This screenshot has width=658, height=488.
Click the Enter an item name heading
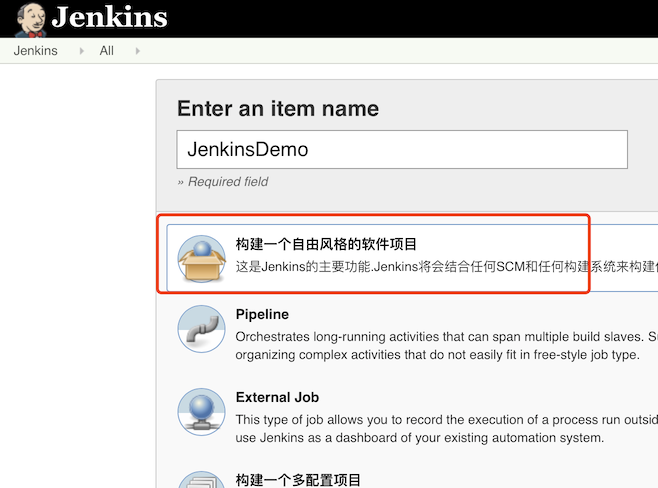[x=278, y=109]
